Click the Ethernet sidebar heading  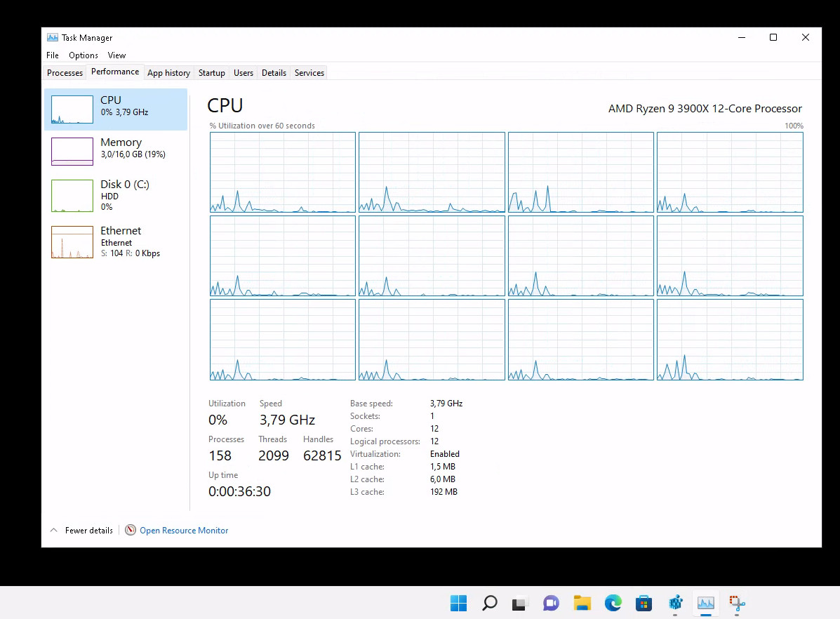point(121,230)
